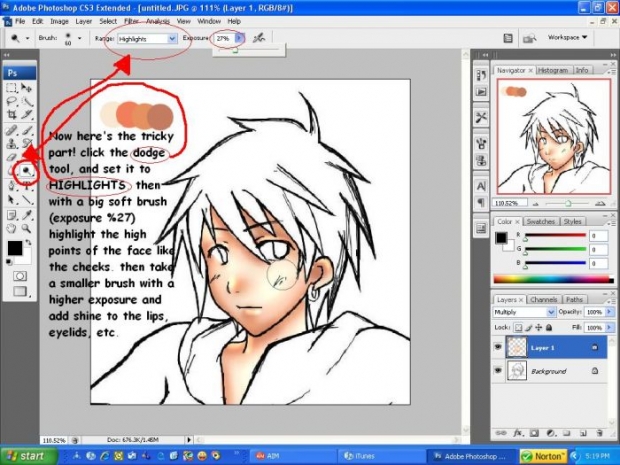Open the Layer menu
The width and height of the screenshot is (620, 465).
84,21
